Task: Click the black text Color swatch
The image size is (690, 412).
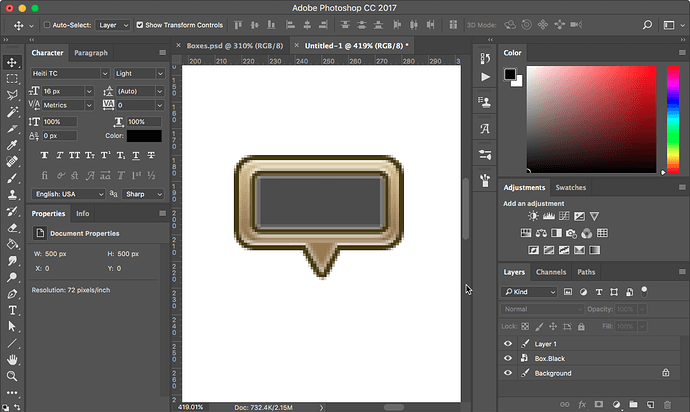Action: pyautogui.click(x=143, y=136)
